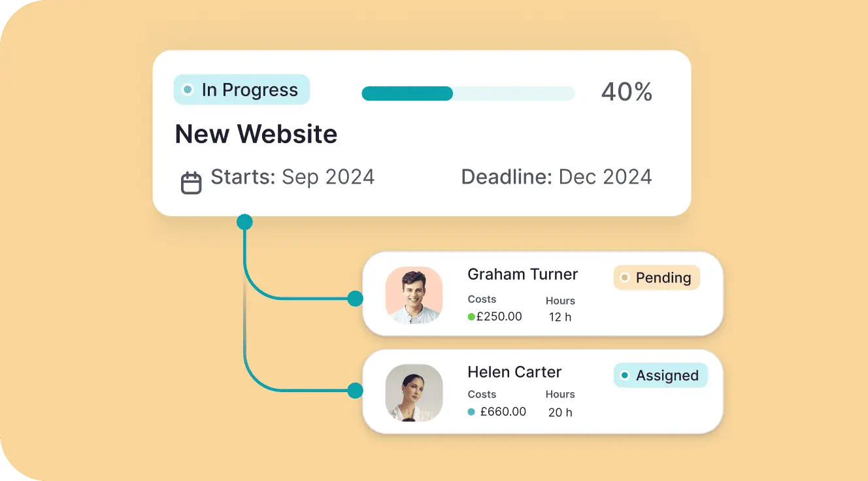Screen dimensions: 868x481
Task: Click the In Progress status dot
Action: tap(188, 90)
